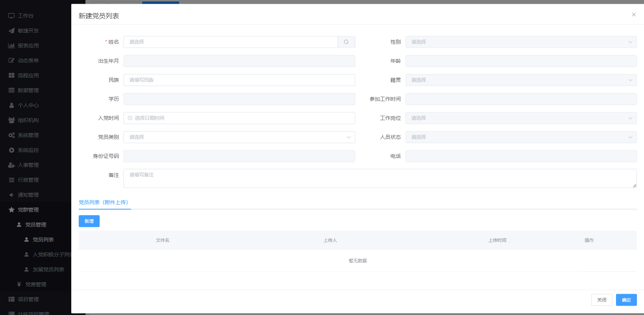The width and height of the screenshot is (644, 315).
Task: Click the 身份证号码 field
Action: coord(239,156)
